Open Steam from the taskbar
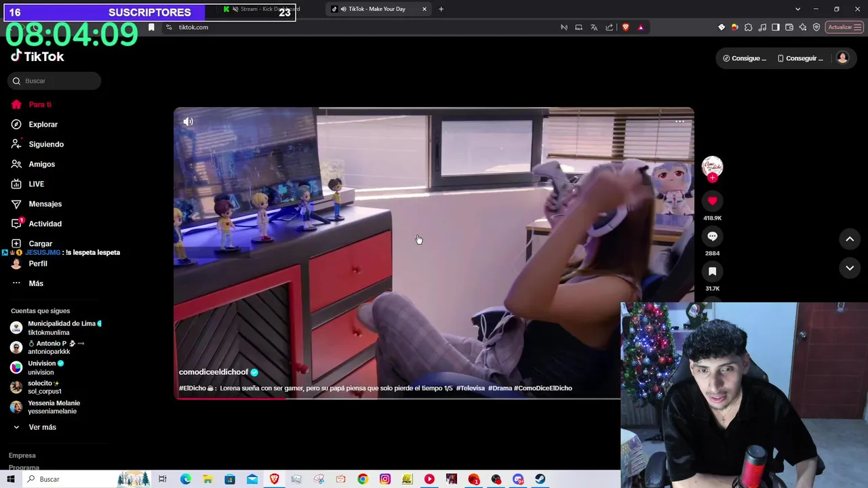Screen dimensions: 868x488 (x=540, y=479)
